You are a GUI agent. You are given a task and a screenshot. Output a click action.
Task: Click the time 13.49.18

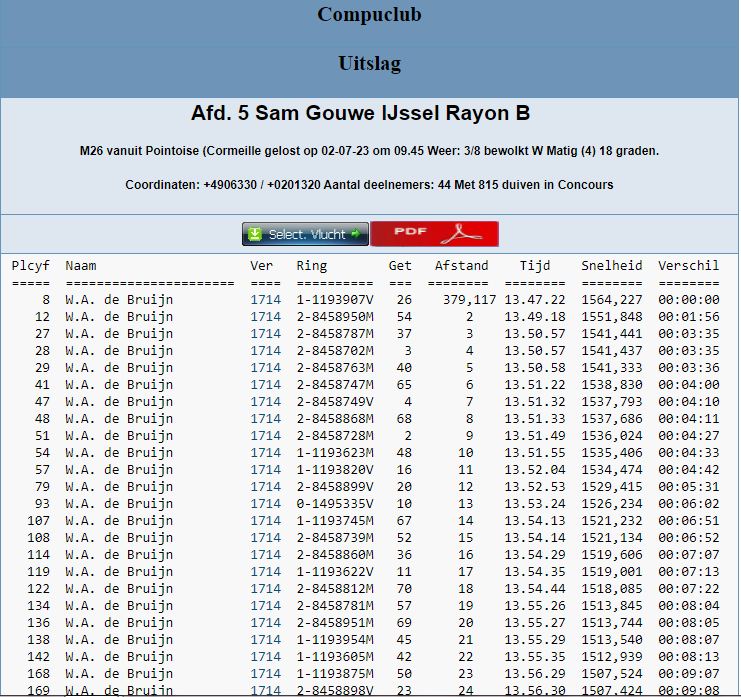pyautogui.click(x=534, y=317)
